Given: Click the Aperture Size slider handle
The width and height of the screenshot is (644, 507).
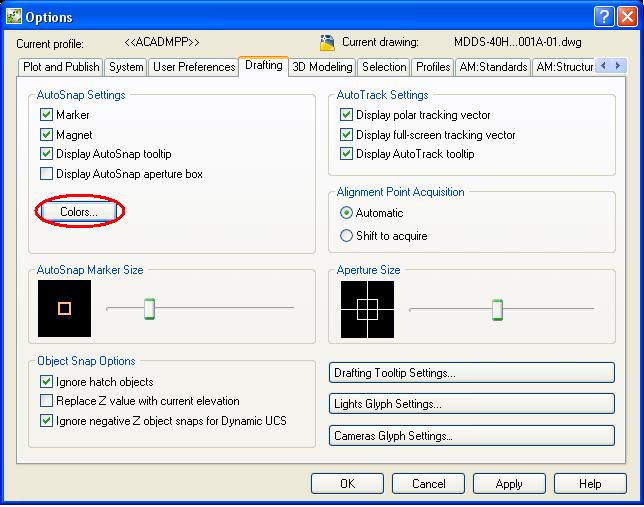Looking at the screenshot, I should click(497, 310).
